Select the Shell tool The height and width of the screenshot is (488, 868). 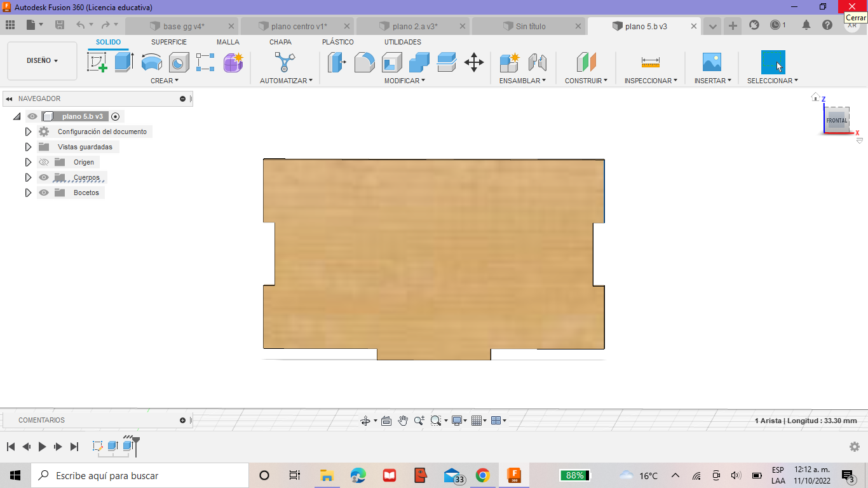tap(391, 62)
